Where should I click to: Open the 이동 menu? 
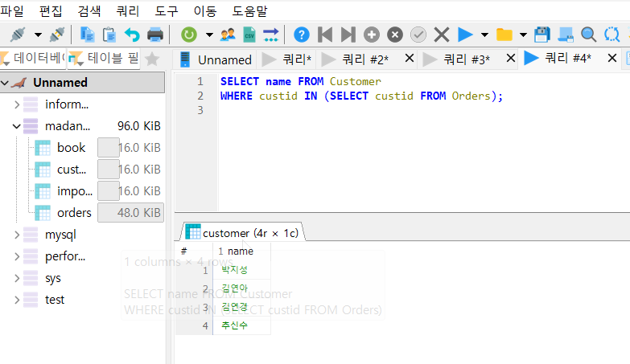[205, 10]
